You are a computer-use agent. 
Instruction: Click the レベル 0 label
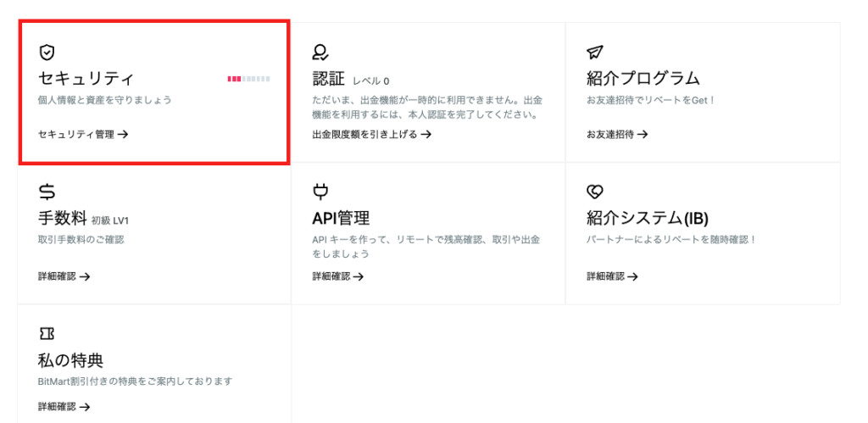tap(371, 81)
